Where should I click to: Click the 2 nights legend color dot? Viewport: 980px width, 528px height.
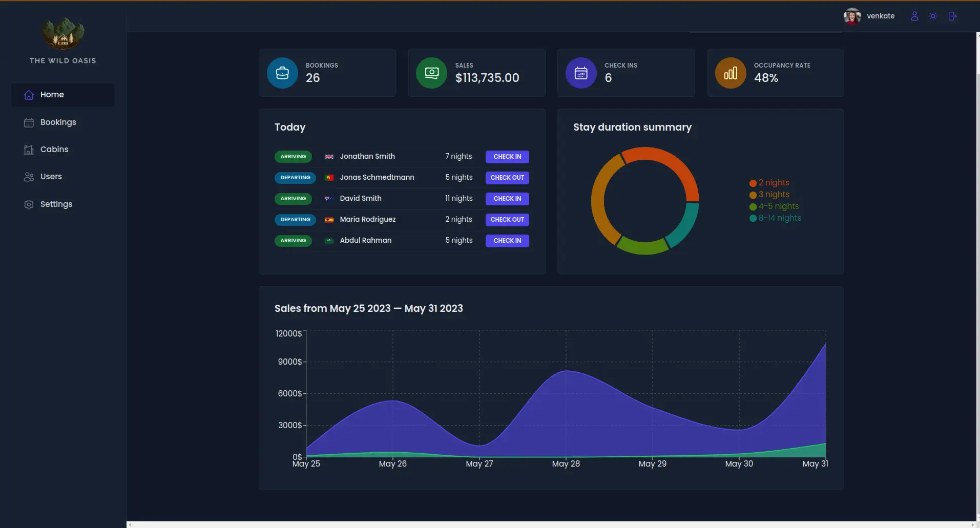pyautogui.click(x=753, y=183)
